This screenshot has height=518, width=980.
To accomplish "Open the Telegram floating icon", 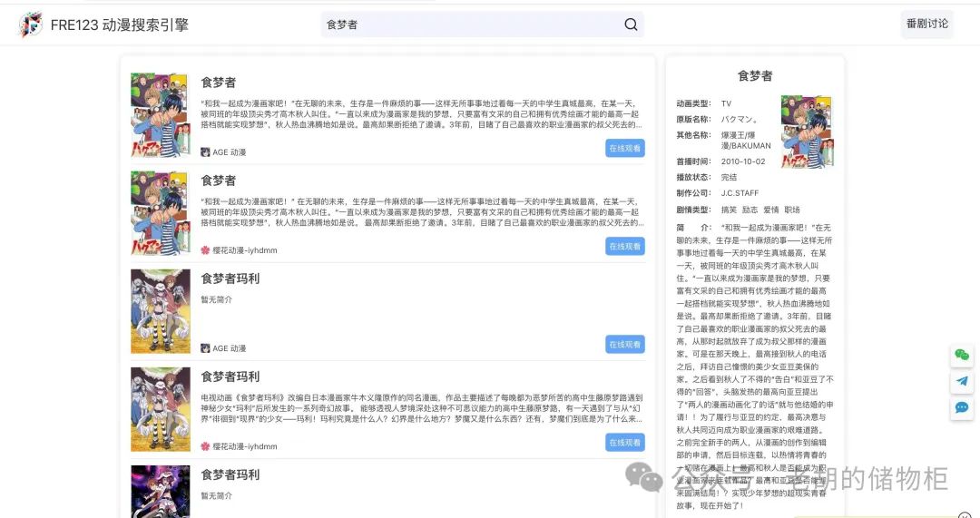I will 962,381.
